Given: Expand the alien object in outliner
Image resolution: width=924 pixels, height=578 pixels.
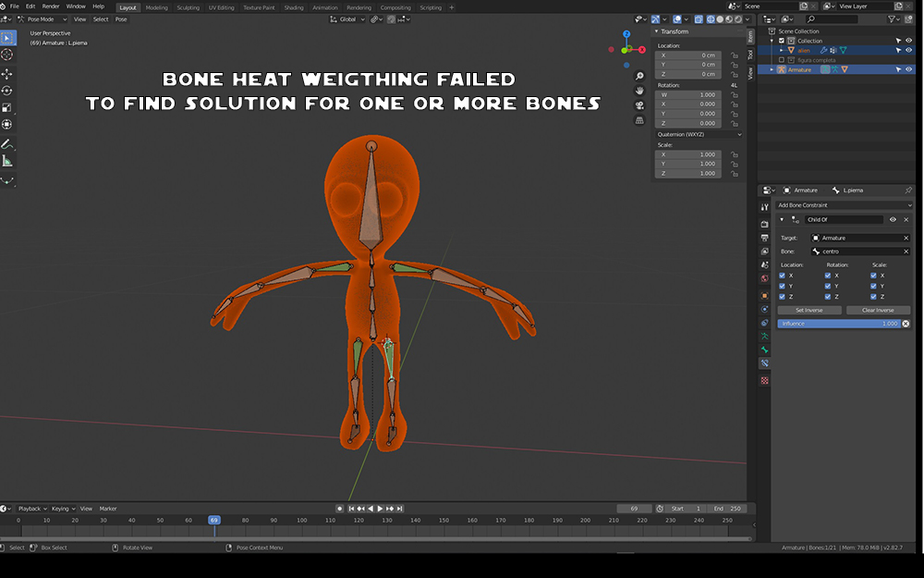Looking at the screenshot, I should [x=782, y=50].
